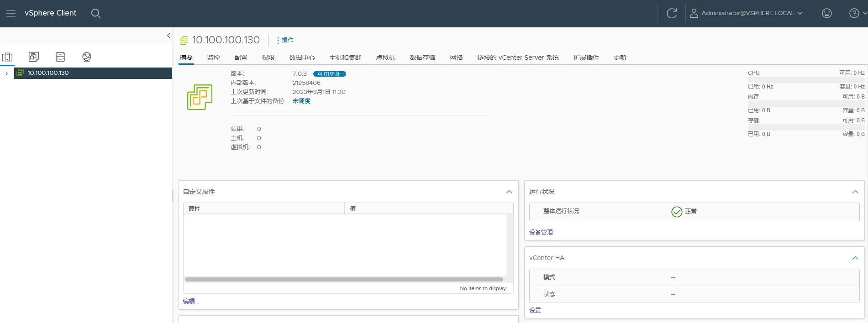The height and width of the screenshot is (323, 868).
Task: Collapse the left navigation sidebar
Action: [x=168, y=36]
